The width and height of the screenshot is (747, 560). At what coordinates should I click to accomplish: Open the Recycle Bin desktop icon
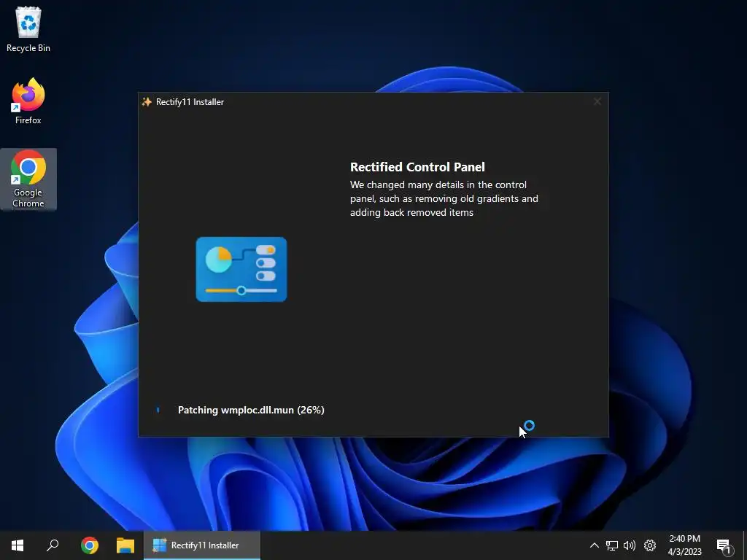(28, 28)
